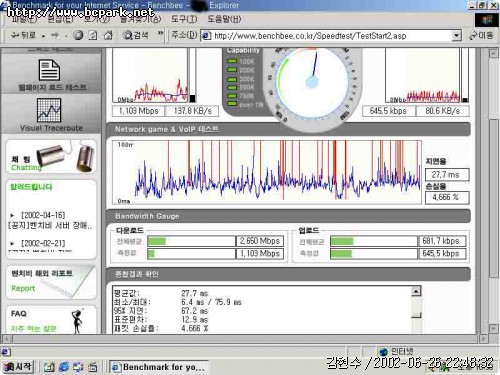Go Back using the toolbar arrow

(23, 35)
